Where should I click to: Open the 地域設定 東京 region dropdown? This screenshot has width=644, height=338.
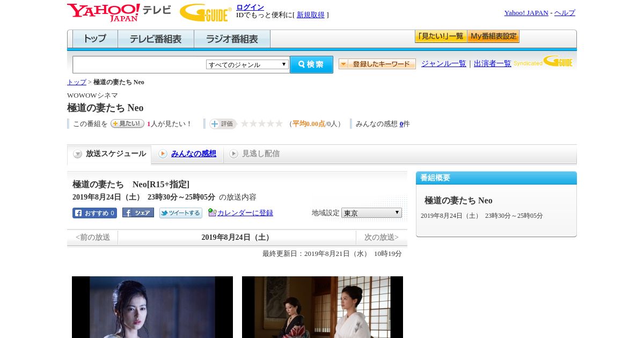tap(371, 213)
